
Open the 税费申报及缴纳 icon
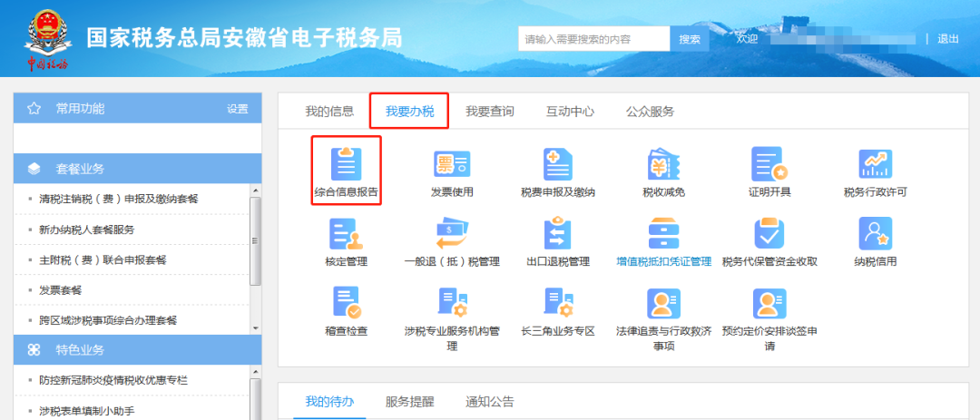[557, 165]
